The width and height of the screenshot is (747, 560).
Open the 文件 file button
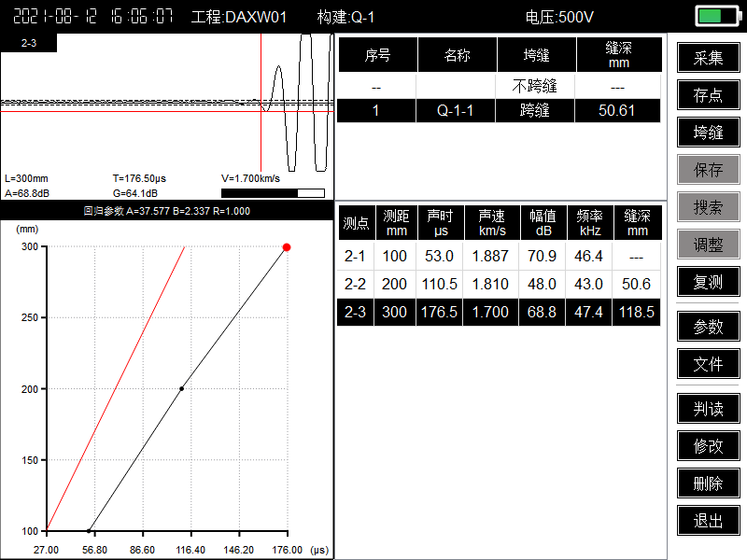(x=708, y=364)
